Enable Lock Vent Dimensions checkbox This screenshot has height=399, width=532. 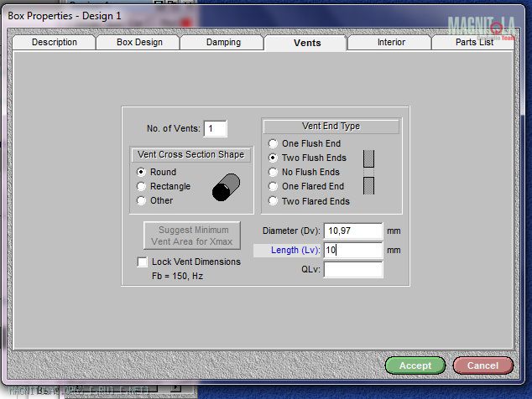coord(142,262)
